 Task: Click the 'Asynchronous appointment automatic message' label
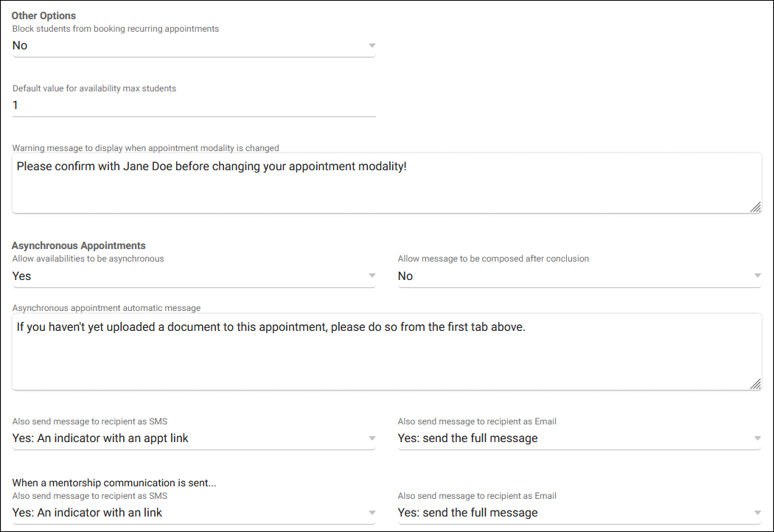pos(106,308)
